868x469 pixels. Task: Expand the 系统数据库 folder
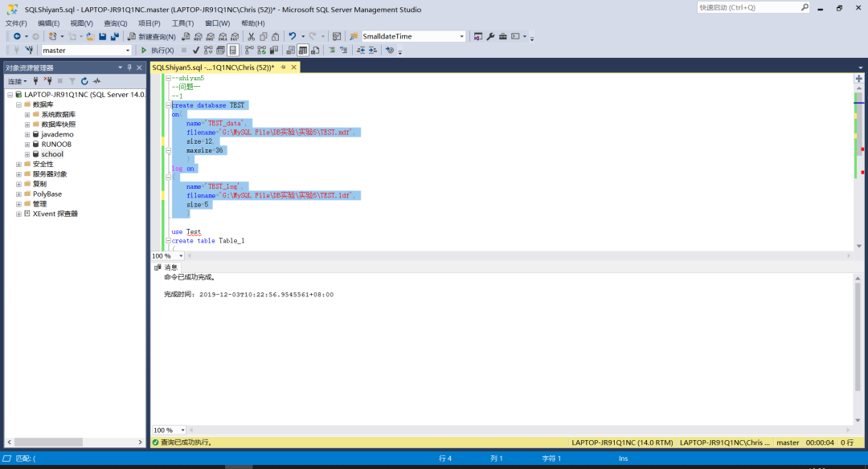27,115
